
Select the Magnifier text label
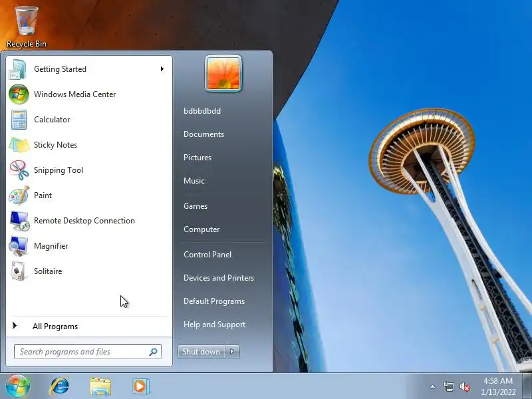point(51,246)
